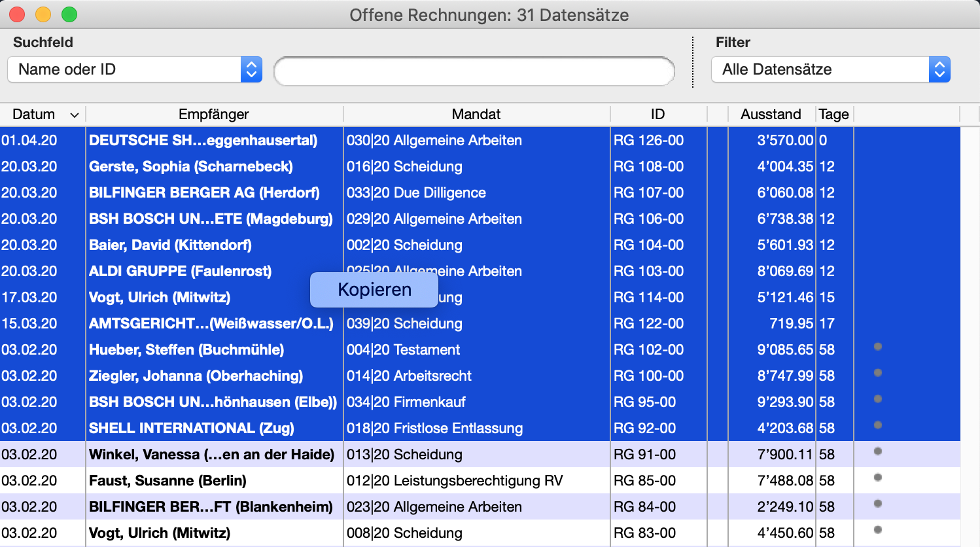Viewport: 980px width, 547px height.
Task: Click outstanding amount 2'249.10
Action: pyautogui.click(x=785, y=507)
